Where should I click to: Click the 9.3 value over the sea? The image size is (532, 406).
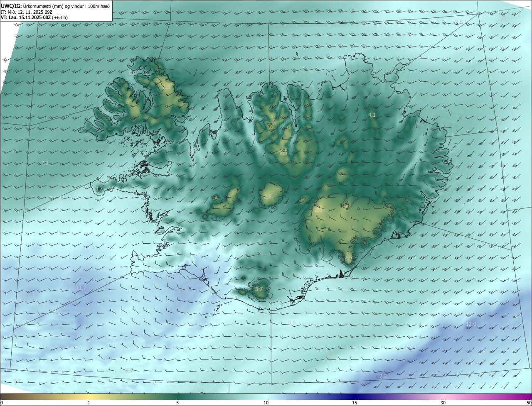pyautogui.click(x=128, y=370)
